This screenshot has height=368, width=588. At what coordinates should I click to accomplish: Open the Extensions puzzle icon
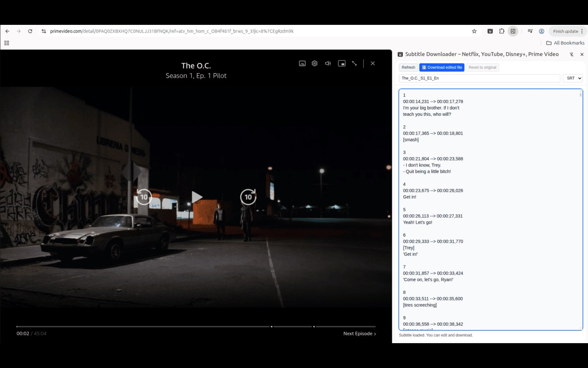click(502, 31)
